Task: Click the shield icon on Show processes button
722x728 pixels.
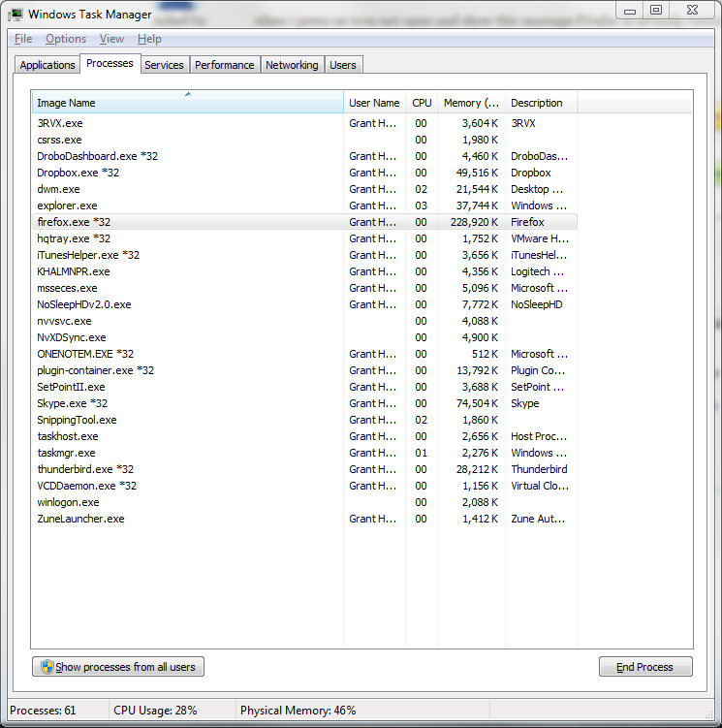Action: coord(47,667)
